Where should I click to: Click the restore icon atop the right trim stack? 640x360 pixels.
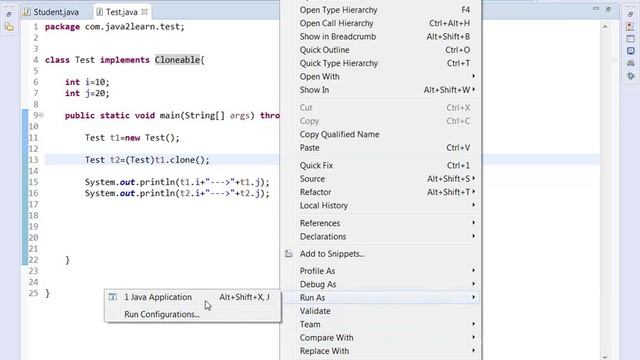[630, 14]
